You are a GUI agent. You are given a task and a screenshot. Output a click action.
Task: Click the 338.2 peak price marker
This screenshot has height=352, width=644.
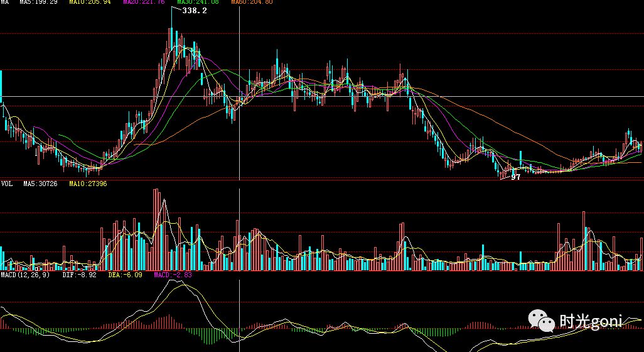pyautogui.click(x=194, y=11)
